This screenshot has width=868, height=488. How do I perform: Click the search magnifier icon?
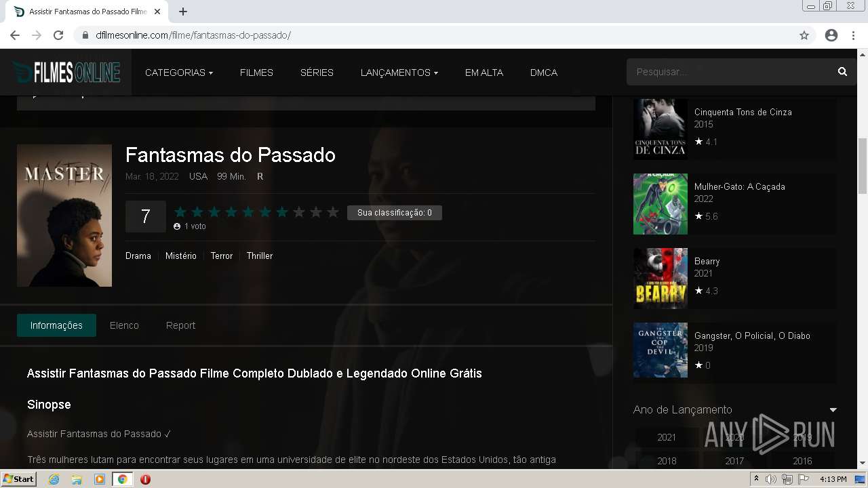click(x=842, y=72)
